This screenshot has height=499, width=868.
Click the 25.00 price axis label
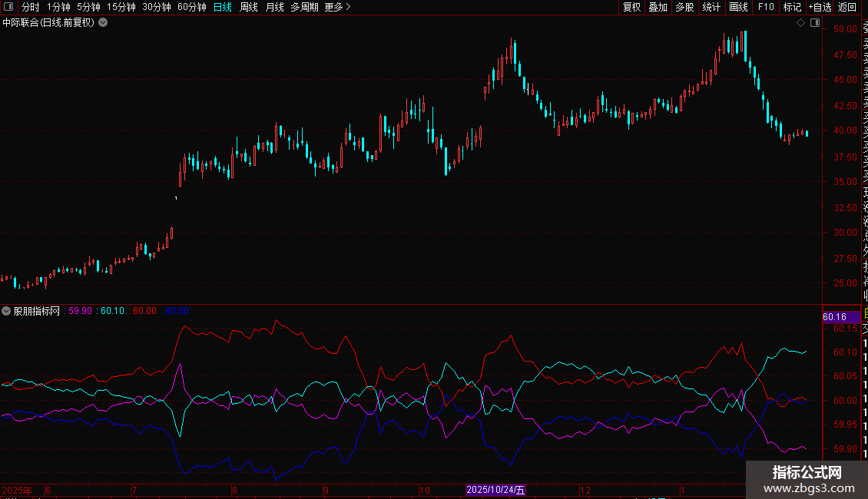pos(845,283)
